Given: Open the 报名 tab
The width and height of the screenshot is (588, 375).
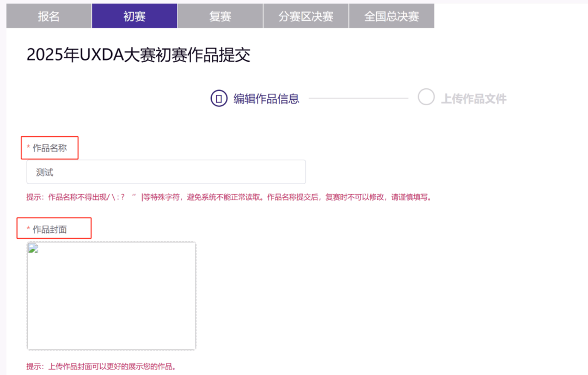Looking at the screenshot, I should 48,16.
